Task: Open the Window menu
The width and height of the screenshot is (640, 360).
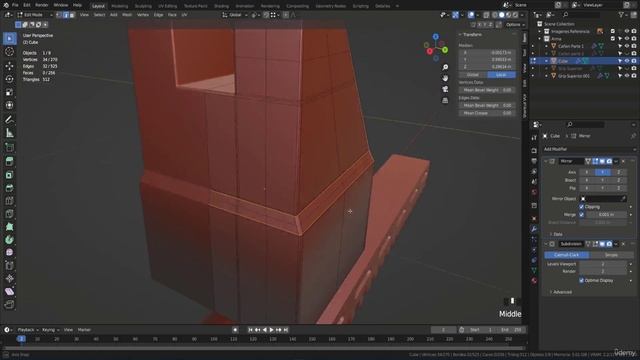Action: [60, 5]
